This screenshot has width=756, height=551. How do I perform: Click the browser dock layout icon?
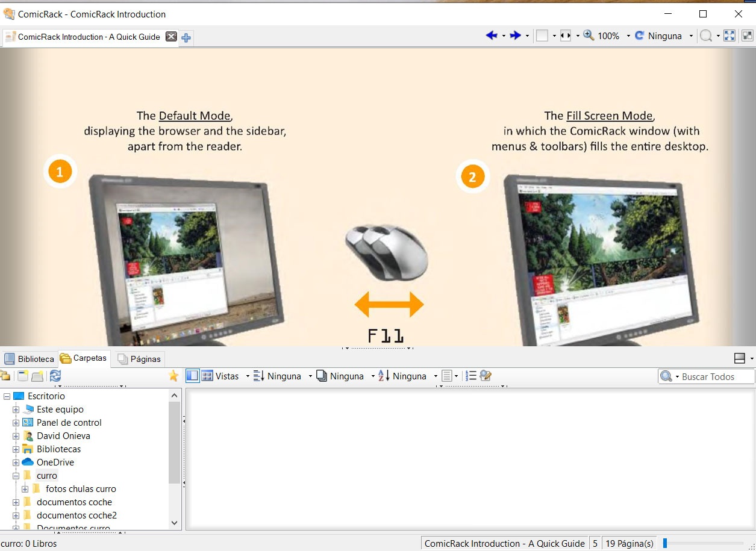point(740,358)
